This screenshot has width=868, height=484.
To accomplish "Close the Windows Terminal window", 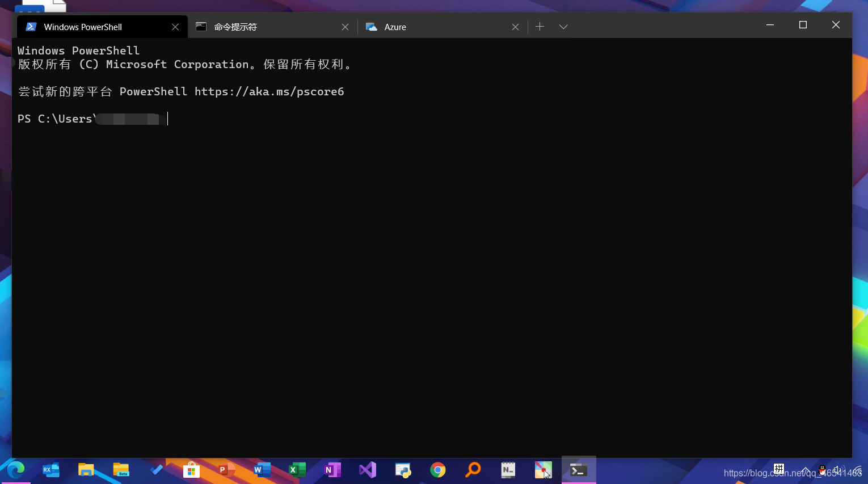I will (x=836, y=25).
